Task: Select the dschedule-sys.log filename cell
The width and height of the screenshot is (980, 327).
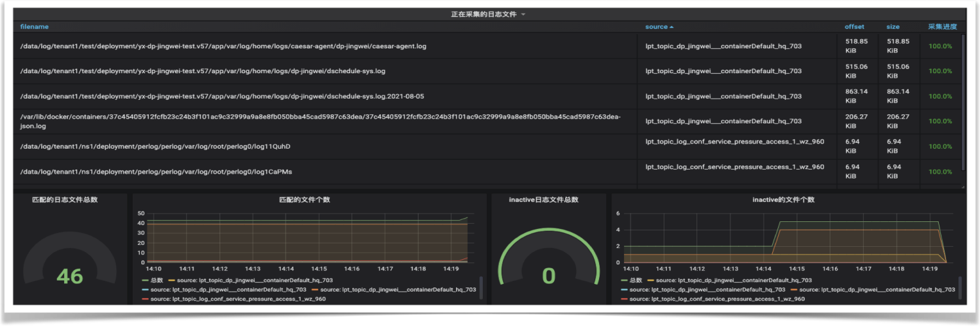Action: point(326,71)
